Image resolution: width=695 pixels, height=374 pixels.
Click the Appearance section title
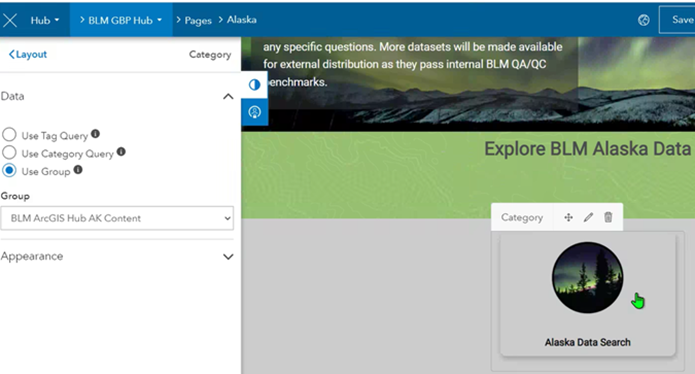pos(32,256)
